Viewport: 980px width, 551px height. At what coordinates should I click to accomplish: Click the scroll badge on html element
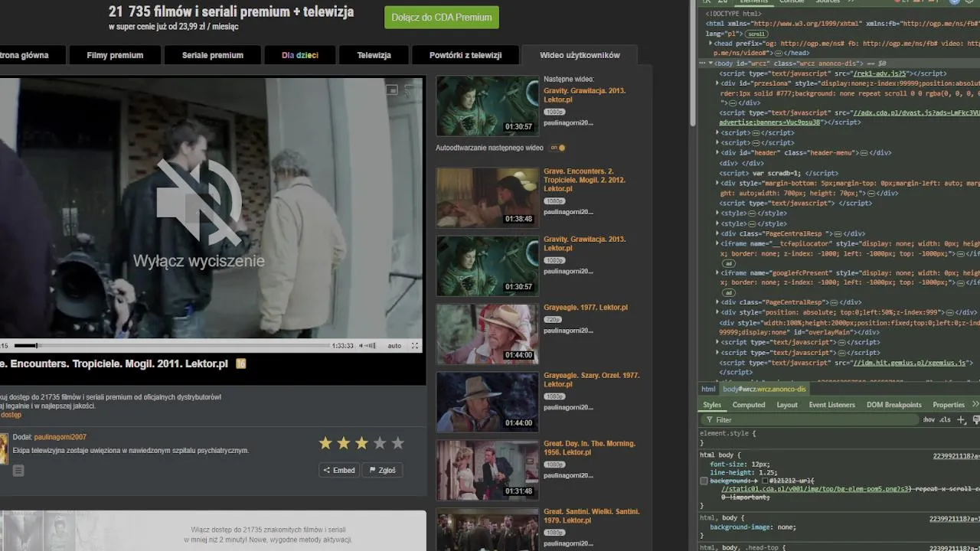757,34
